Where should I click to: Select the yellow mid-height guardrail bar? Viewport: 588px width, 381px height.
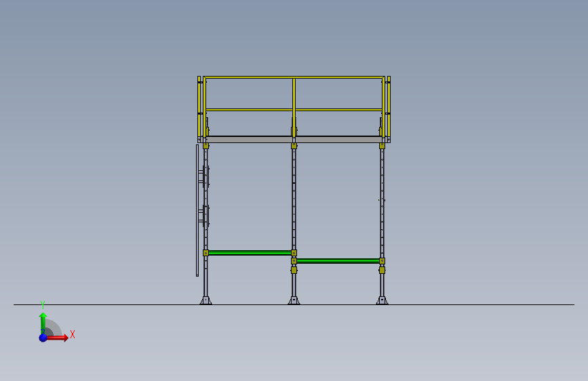click(294, 110)
